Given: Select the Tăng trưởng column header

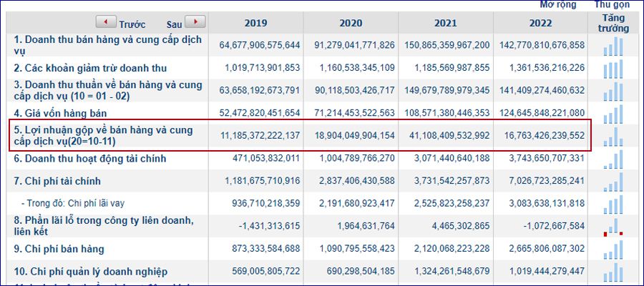Looking at the screenshot, I should [614, 23].
